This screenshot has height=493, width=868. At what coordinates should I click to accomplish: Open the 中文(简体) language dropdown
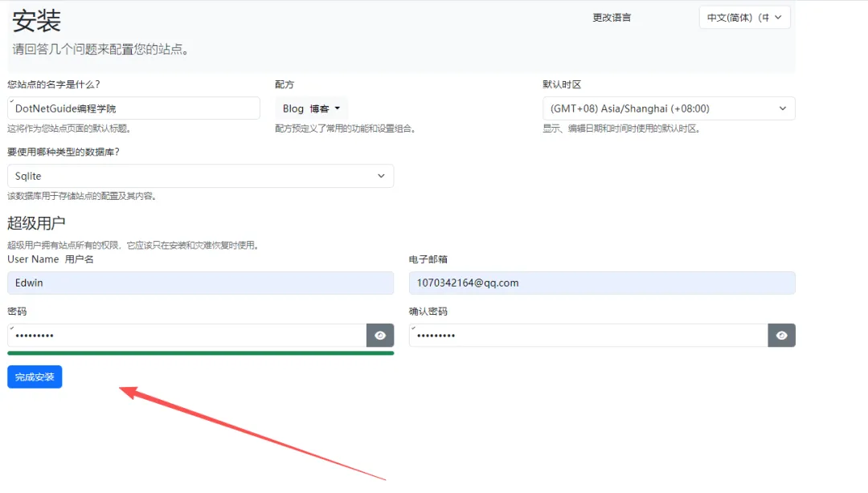coord(744,18)
